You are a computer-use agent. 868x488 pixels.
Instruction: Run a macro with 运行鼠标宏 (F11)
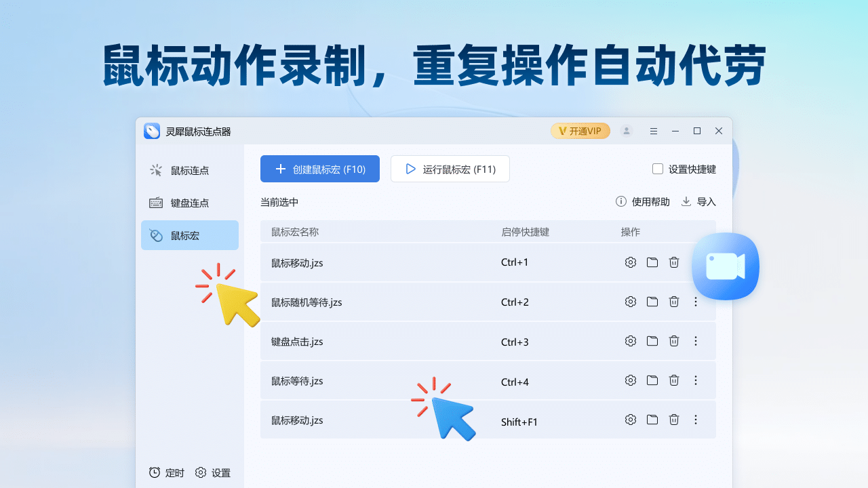[x=450, y=169]
